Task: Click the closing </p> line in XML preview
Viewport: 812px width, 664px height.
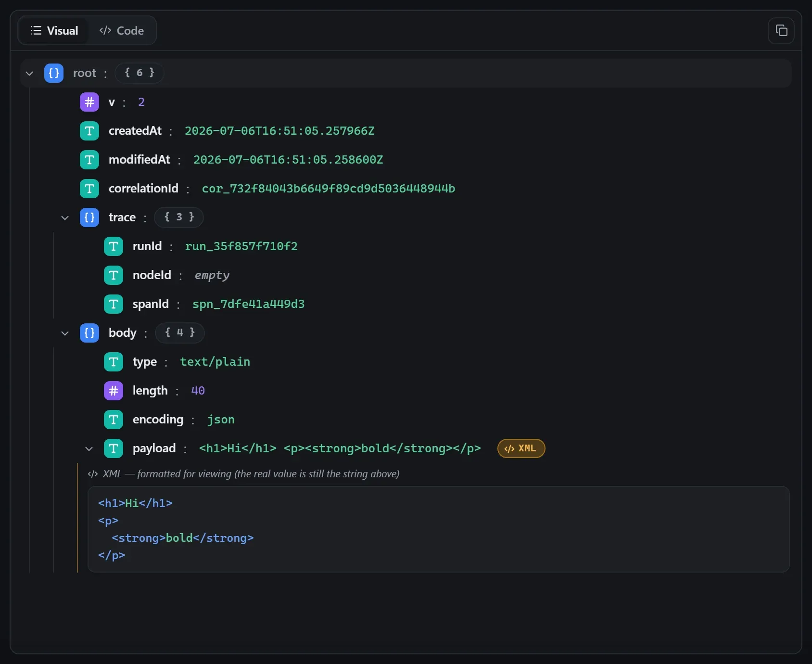Action: click(112, 555)
